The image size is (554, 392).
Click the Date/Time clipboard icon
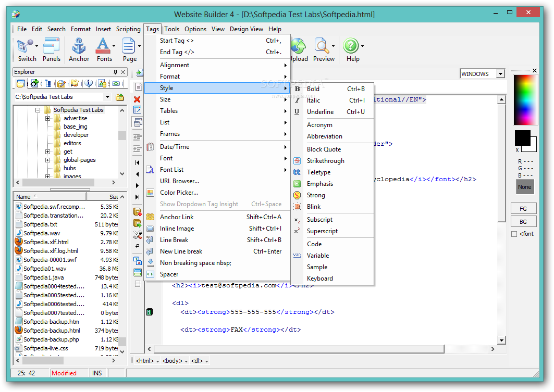(x=150, y=147)
